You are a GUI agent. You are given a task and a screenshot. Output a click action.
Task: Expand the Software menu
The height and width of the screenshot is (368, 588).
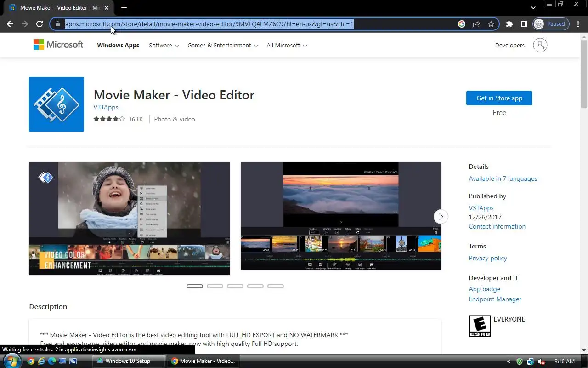click(164, 45)
